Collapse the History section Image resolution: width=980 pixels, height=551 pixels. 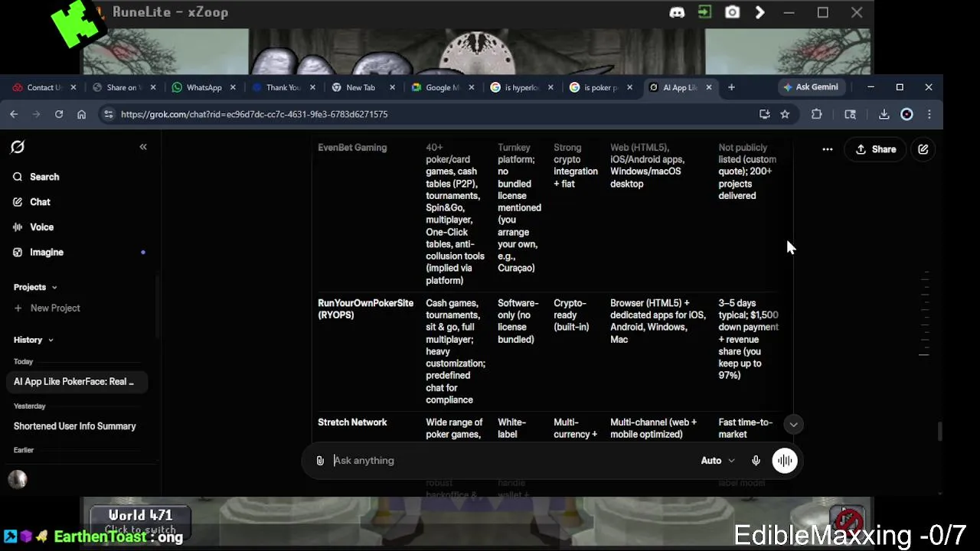(x=33, y=340)
